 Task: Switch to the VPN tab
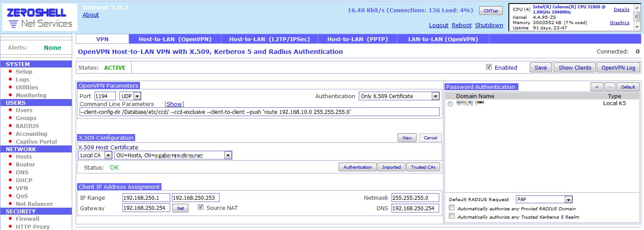tap(102, 39)
